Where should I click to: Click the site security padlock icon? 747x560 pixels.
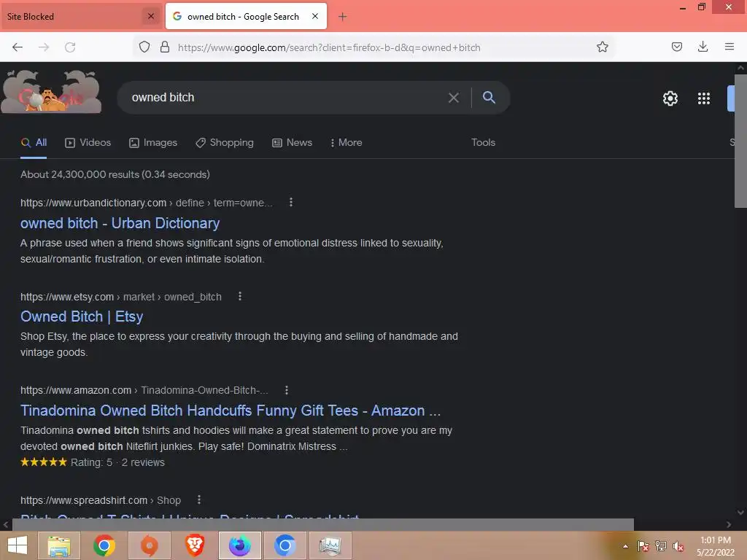tap(165, 47)
